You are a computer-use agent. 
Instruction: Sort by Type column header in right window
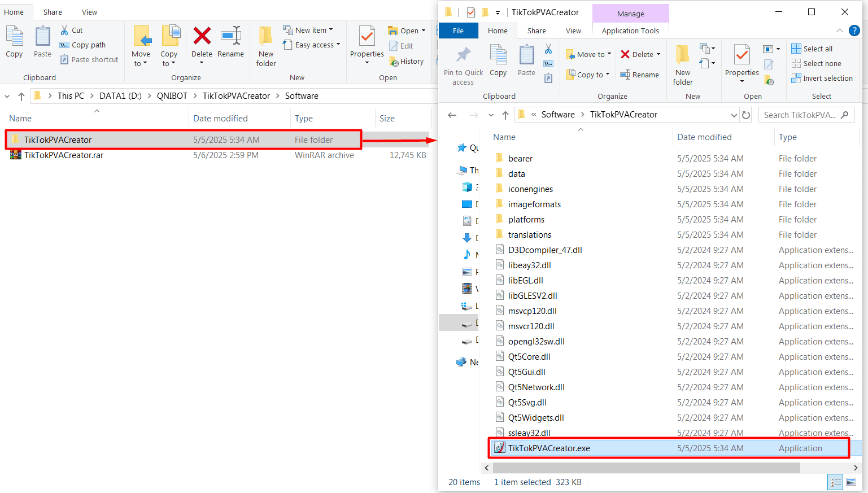click(x=787, y=137)
